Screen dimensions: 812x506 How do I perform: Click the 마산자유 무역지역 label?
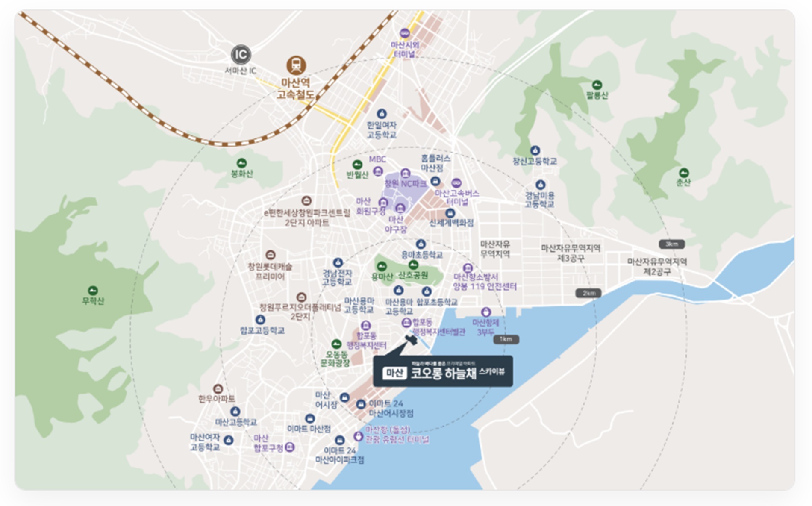495,249
